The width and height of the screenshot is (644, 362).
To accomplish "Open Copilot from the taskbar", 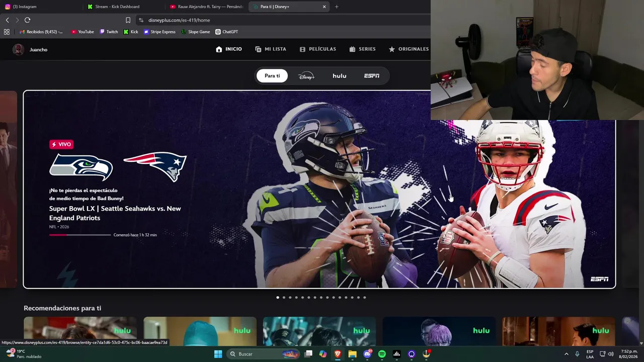I will 323,354.
